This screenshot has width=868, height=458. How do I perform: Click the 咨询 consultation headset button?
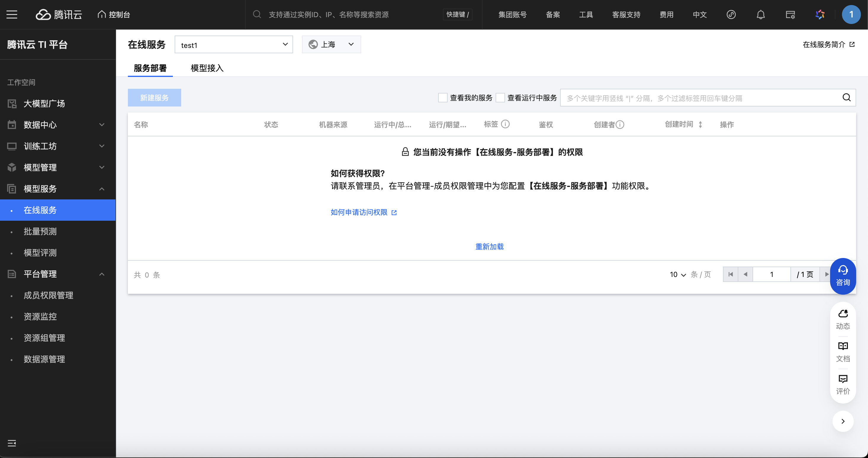coord(843,276)
